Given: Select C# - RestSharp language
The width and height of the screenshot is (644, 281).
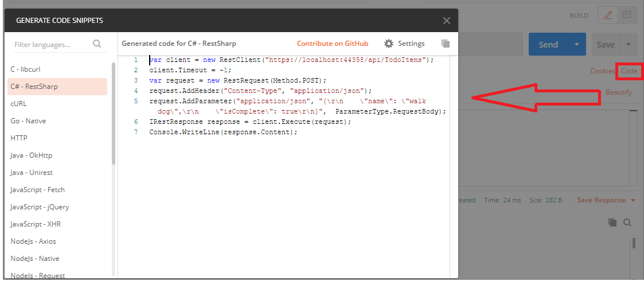Looking at the screenshot, I should 57,87.
